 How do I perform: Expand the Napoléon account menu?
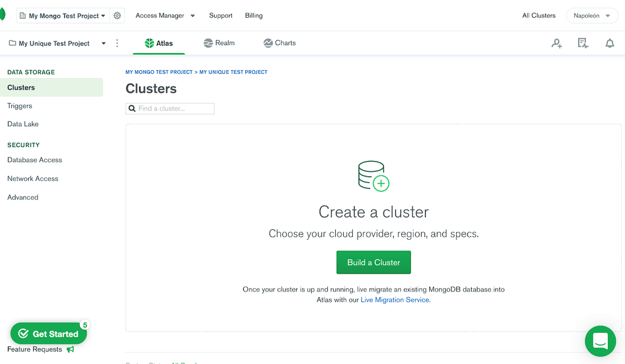[591, 15]
